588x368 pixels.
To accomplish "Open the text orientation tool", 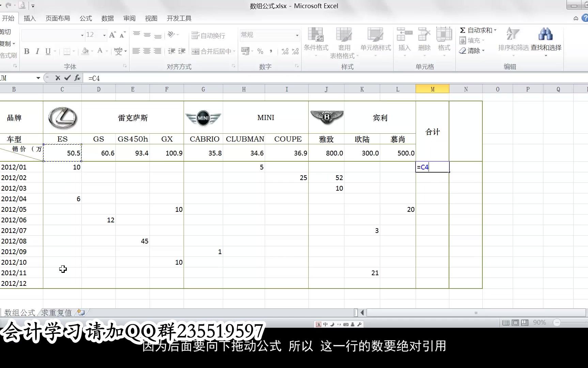I will pyautogui.click(x=171, y=35).
